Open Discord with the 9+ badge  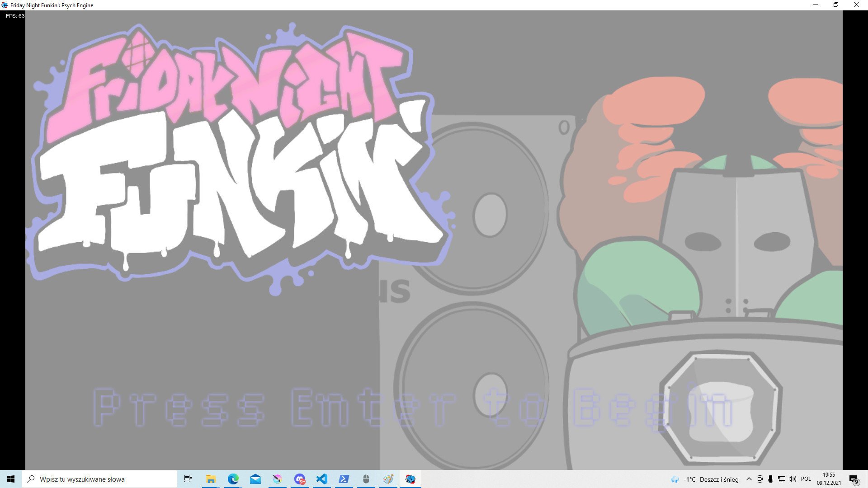point(300,479)
